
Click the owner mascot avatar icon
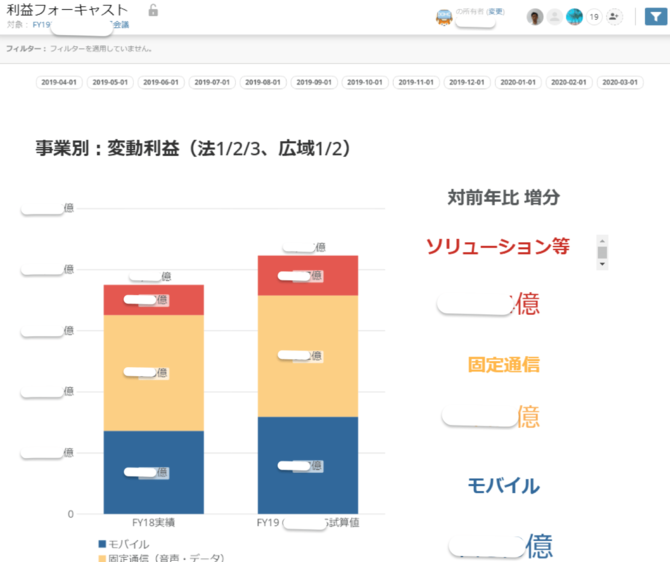coord(444,17)
